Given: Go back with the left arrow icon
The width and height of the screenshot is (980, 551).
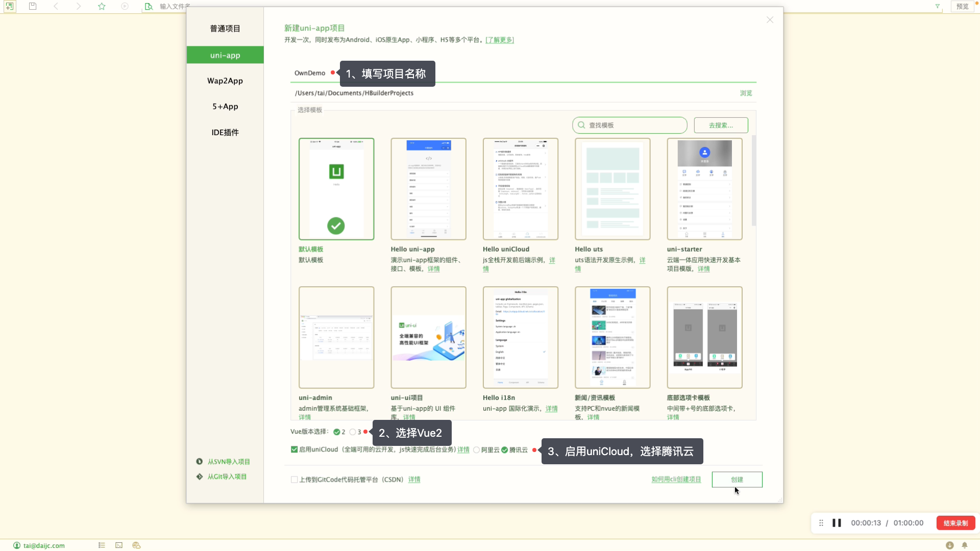Looking at the screenshot, I should coord(56,6).
